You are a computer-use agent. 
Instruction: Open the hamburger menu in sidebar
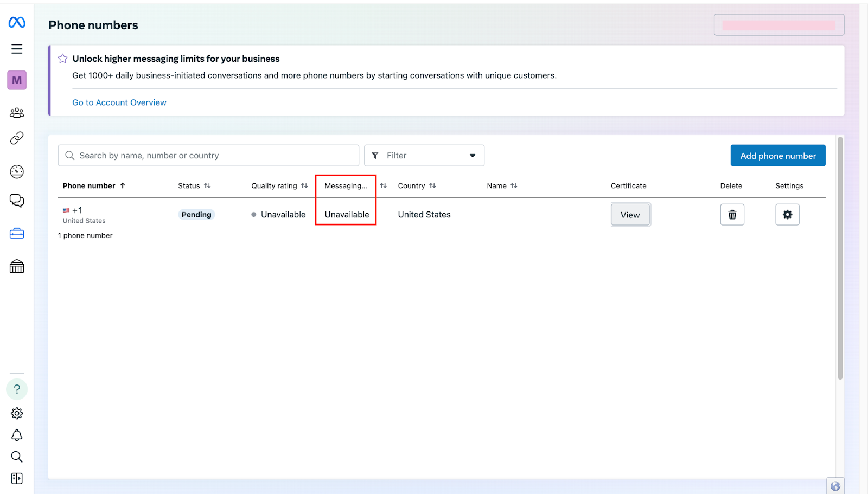pos(17,49)
